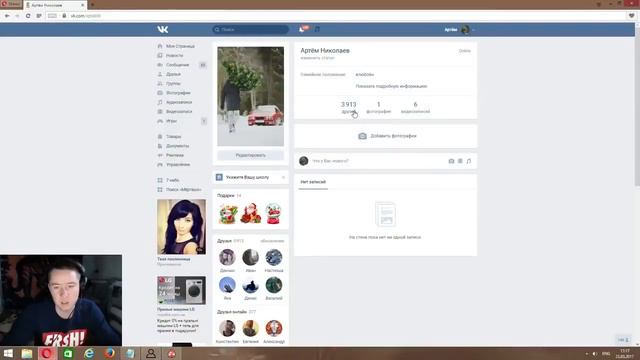640x360 pixels.
Task: Reload the page with the browser refresh button
Action: point(28,16)
